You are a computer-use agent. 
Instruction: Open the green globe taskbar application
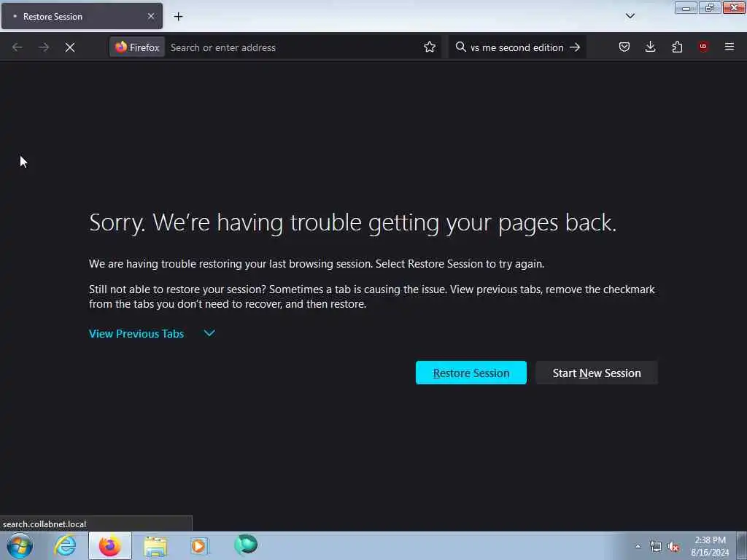coord(246,545)
